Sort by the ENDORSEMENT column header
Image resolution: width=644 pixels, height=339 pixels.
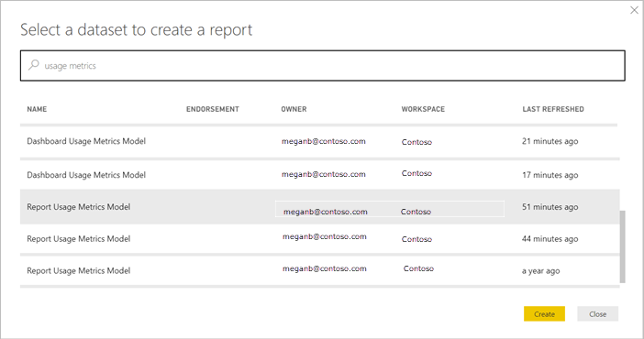(x=212, y=109)
